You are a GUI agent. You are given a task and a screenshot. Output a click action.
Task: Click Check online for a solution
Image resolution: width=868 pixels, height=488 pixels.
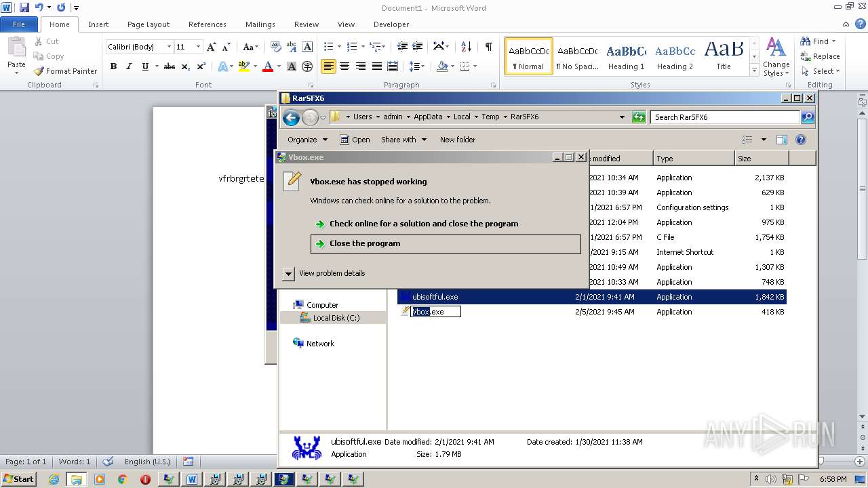[x=424, y=224]
